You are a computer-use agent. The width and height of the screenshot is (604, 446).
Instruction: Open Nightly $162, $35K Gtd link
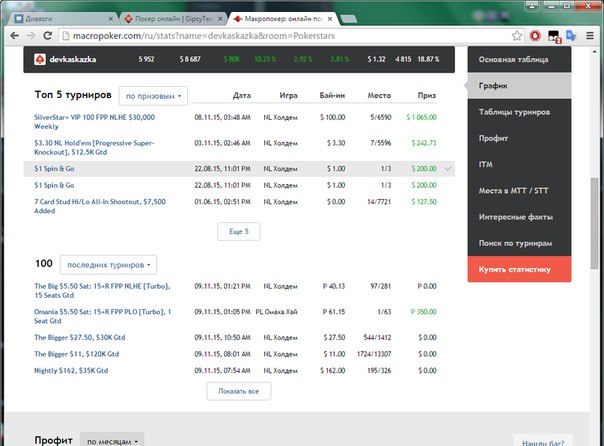pos(71,371)
